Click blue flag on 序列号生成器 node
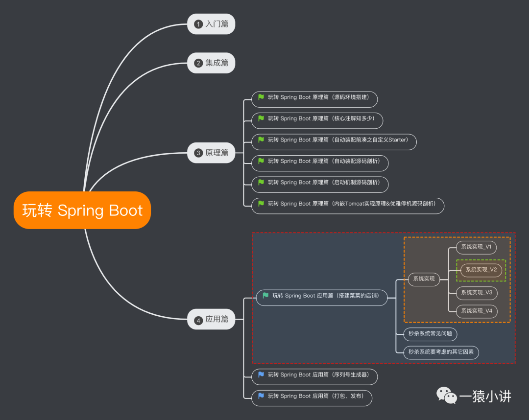Viewport: 529px width, 420px height. [261, 374]
